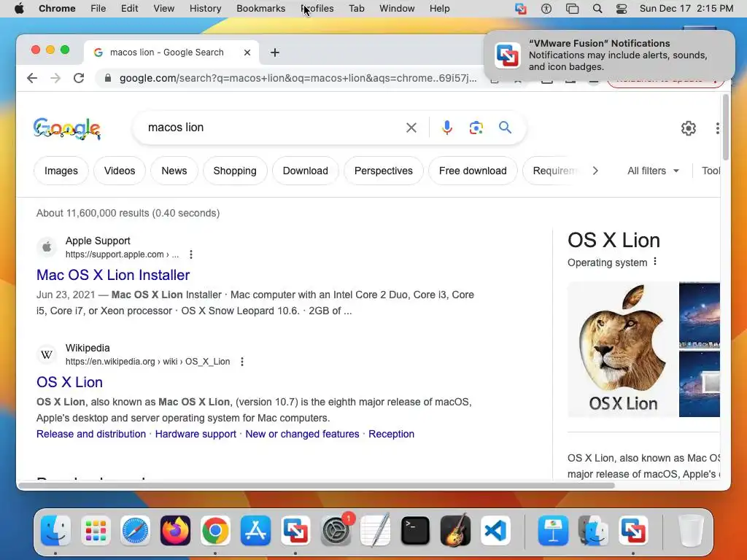This screenshot has width=747, height=560.
Task: Open Safari from the Dock
Action: tap(135, 531)
